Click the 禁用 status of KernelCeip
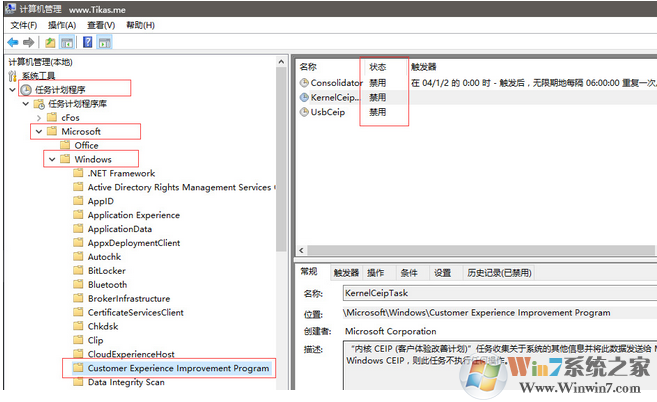The width and height of the screenshot is (657, 402). pyautogui.click(x=378, y=97)
